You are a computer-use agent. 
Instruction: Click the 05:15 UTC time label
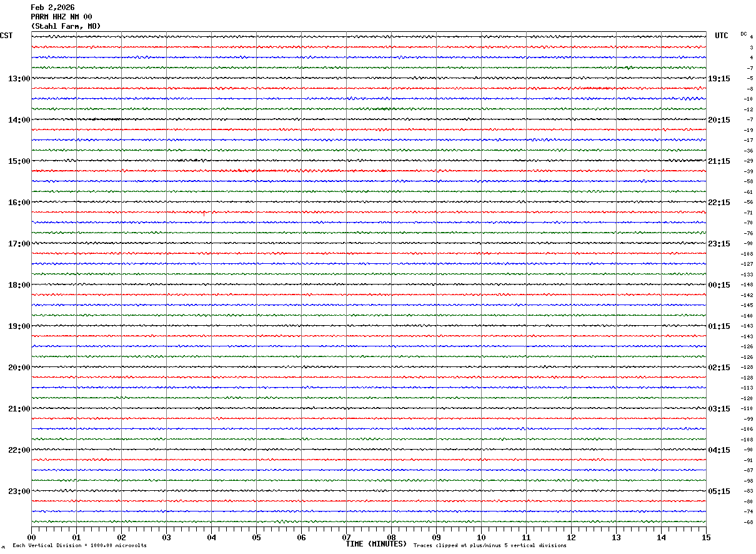[719, 491]
